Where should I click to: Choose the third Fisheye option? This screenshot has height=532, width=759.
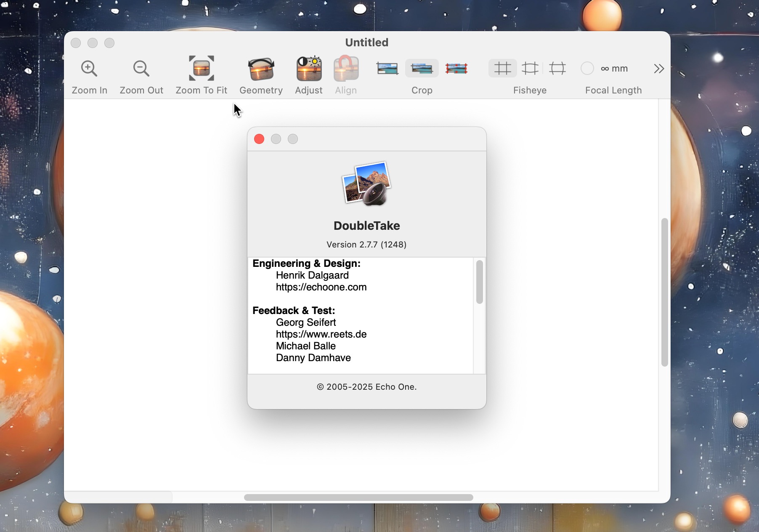pos(557,68)
